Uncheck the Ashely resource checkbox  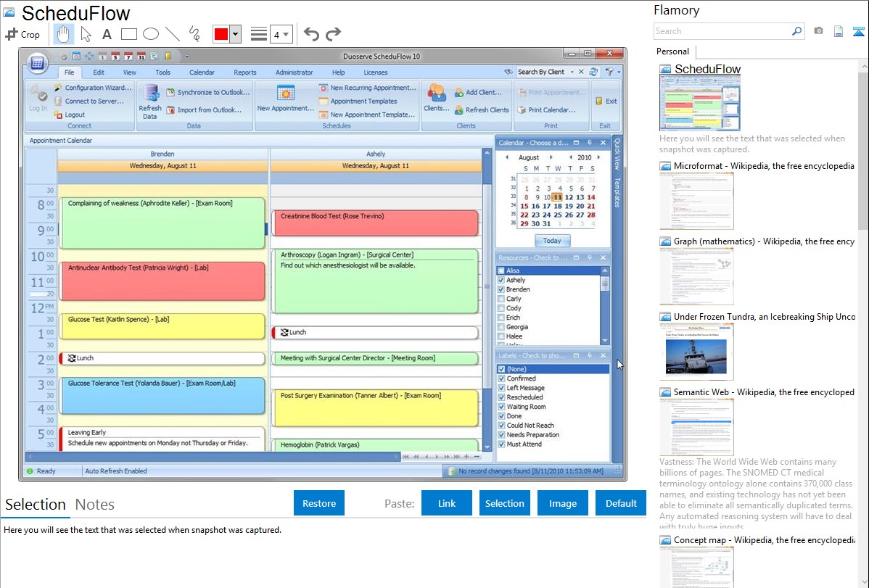[x=501, y=281]
